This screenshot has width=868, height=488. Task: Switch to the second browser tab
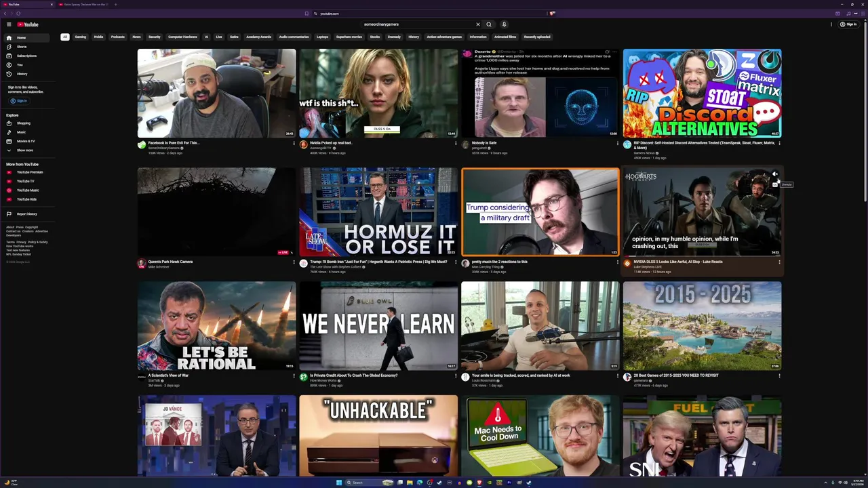(x=83, y=4)
